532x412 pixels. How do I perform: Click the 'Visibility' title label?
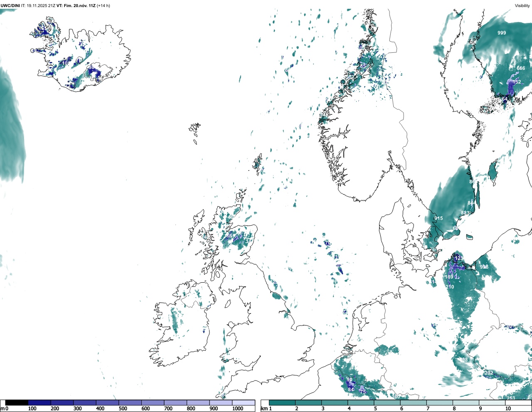pyautogui.click(x=522, y=5)
